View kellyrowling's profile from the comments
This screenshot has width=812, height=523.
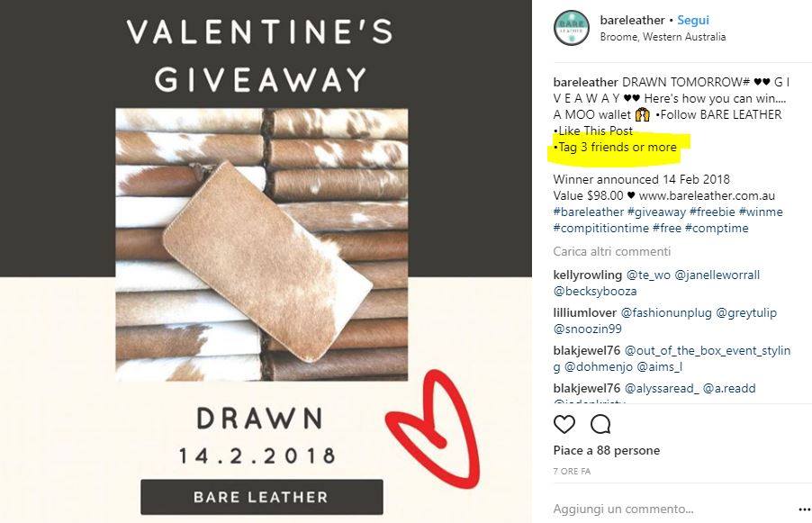[x=587, y=275]
